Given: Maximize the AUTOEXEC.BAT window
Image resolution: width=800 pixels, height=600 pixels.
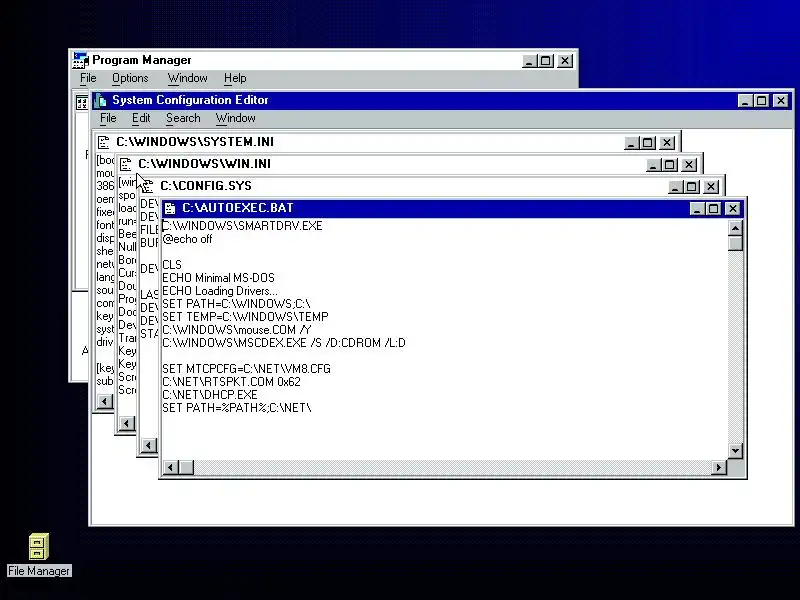Looking at the screenshot, I should [x=713, y=209].
